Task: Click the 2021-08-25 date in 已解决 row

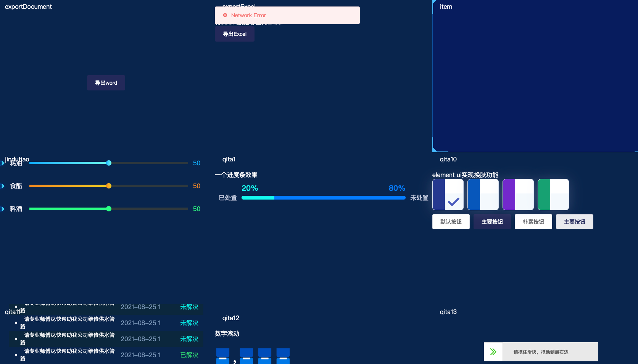Action: [141, 355]
